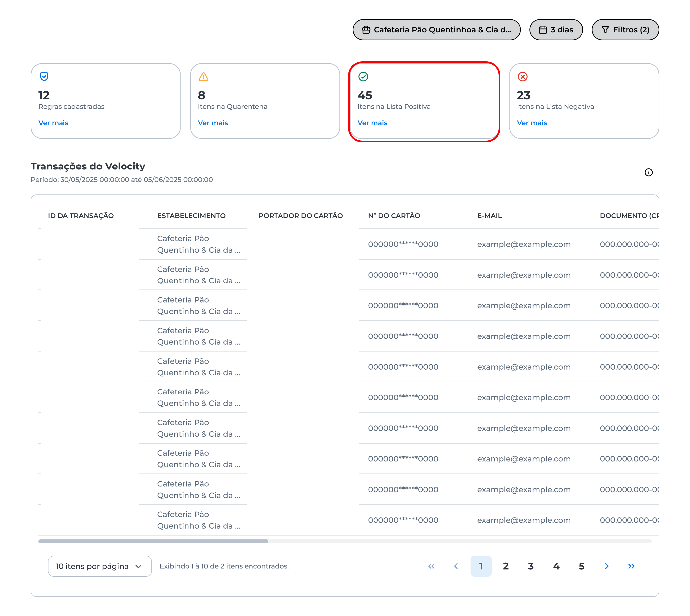Image resolution: width=690 pixels, height=616 pixels.
Task: Go to next page using right chevron
Action: 606,566
